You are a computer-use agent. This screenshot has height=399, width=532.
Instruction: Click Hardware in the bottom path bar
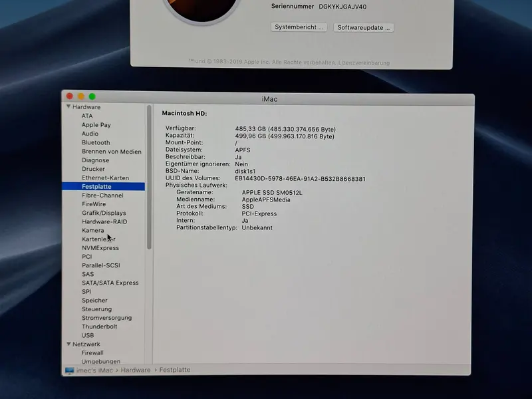pyautogui.click(x=136, y=370)
